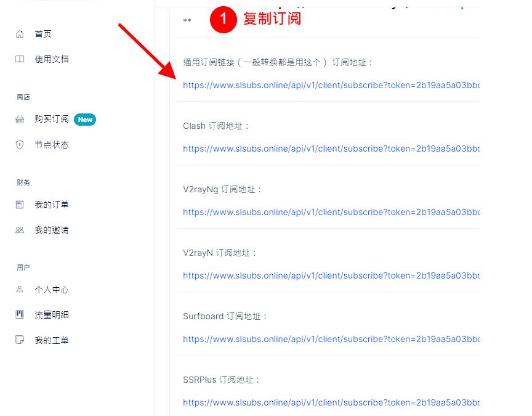Viewport: 532px width, 416px height.
Task: Click the chart icon for 流量明细
Action: [x=20, y=315]
